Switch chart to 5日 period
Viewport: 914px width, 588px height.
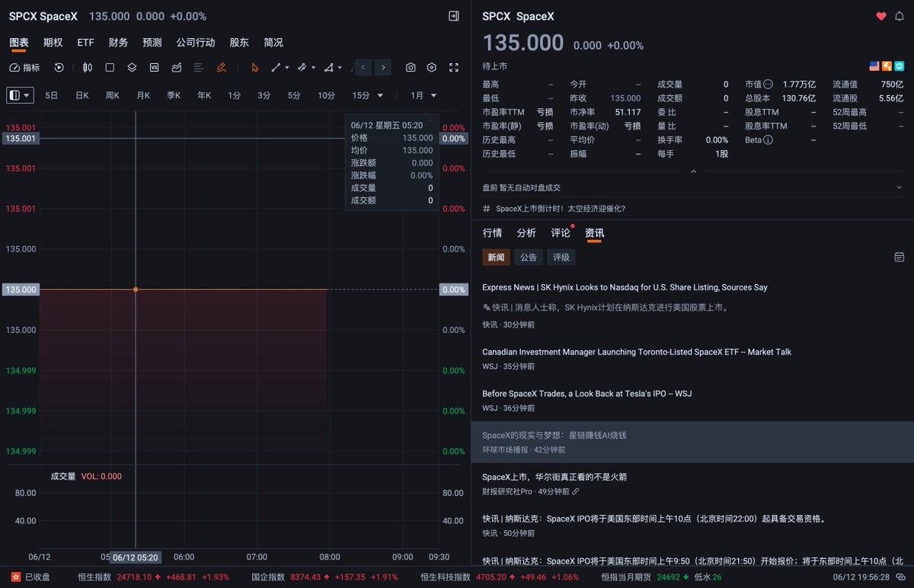[51, 95]
